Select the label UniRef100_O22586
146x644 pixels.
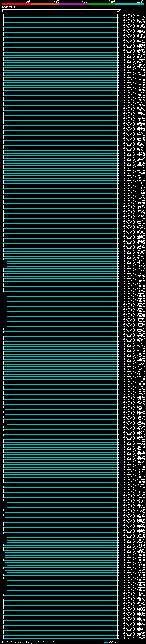134,244
